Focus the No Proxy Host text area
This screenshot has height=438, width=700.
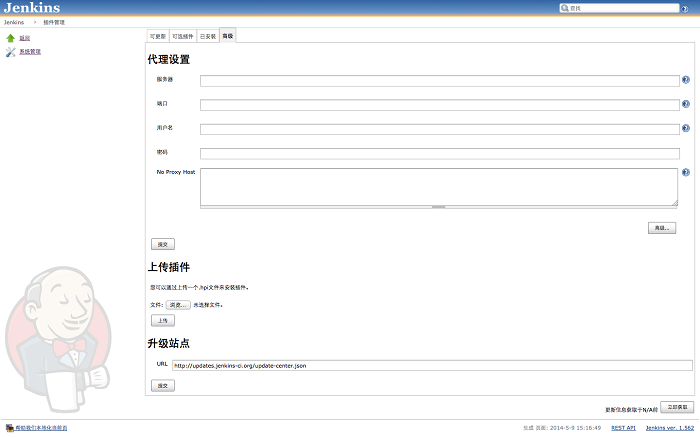(x=439, y=187)
